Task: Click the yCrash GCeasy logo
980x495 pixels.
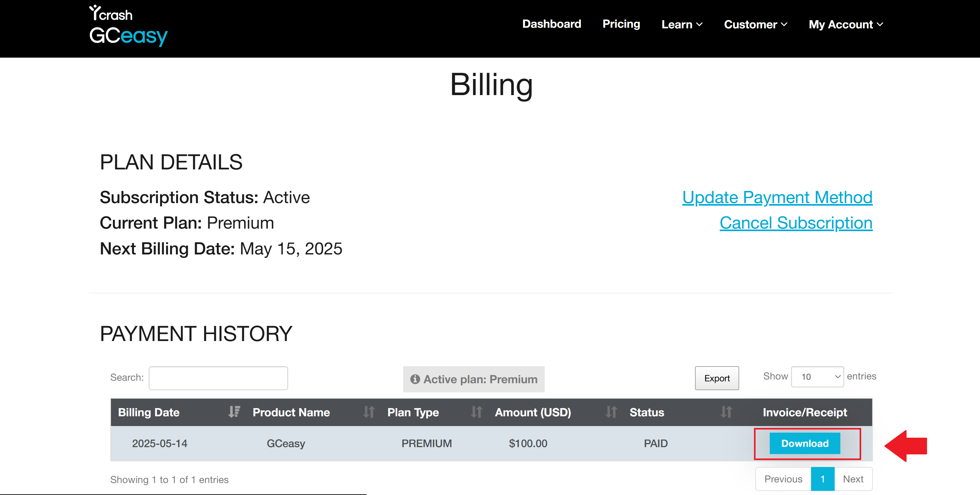Action: coord(128,26)
